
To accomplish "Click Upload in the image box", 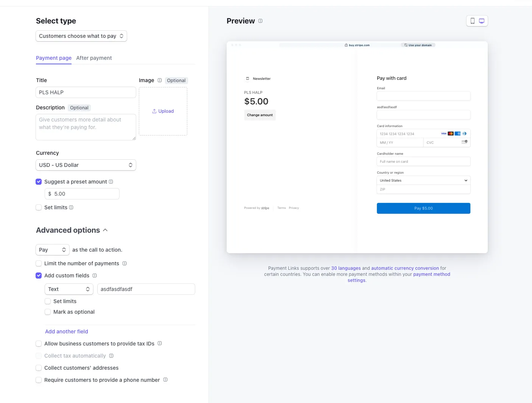I will click(x=163, y=111).
